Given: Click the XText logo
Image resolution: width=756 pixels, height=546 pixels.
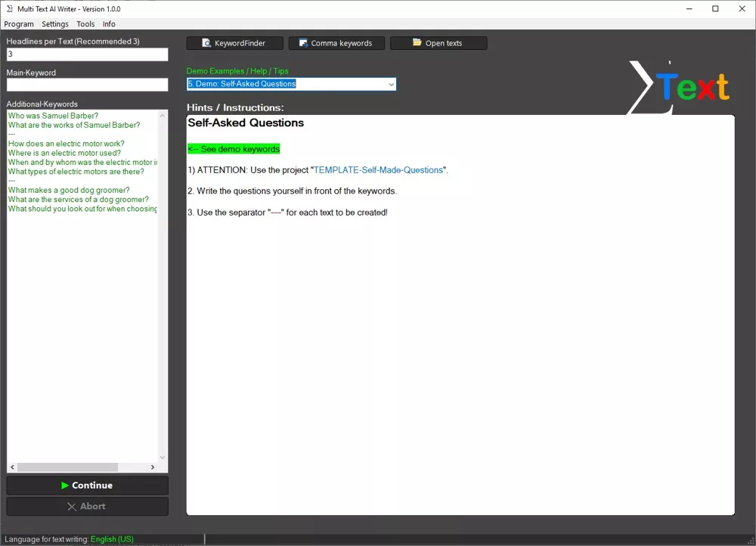Looking at the screenshot, I should [679, 87].
